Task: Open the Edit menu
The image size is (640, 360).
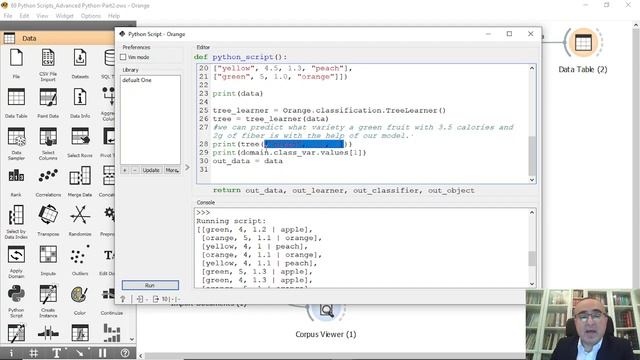Action: click(x=24, y=16)
